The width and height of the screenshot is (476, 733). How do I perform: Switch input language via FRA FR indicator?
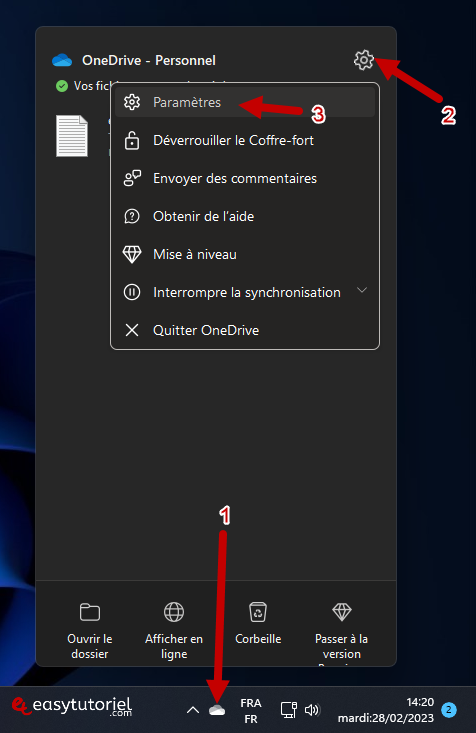(x=251, y=711)
